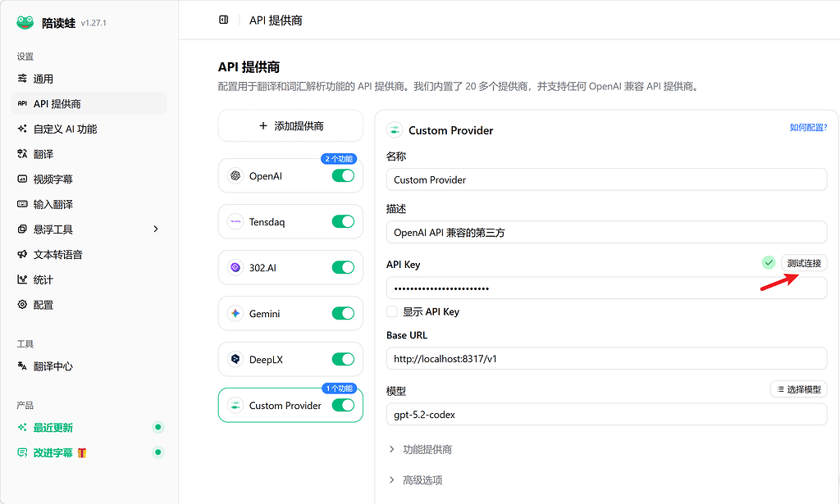
Task: Click the green dot beside 改进字幕
Action: [157, 452]
